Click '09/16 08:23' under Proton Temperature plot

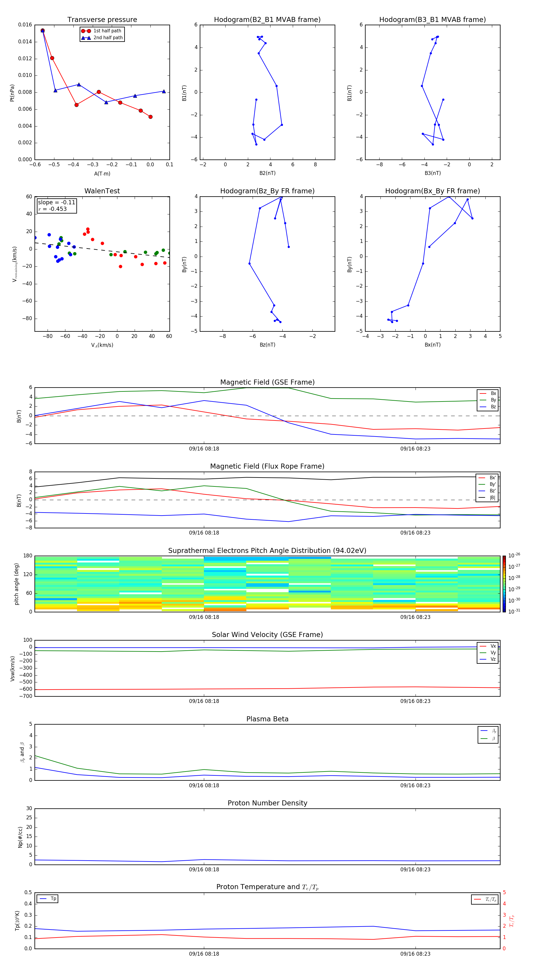[416, 954]
